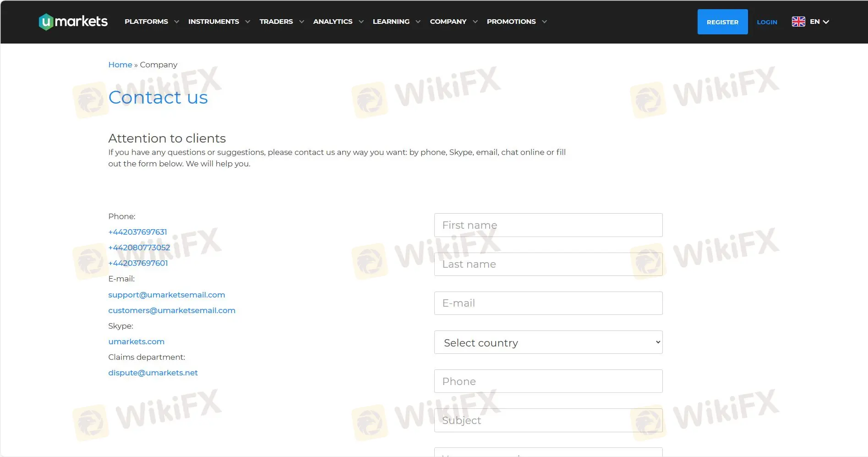
Task: Expand the Learning chevron arrow
Action: pyautogui.click(x=418, y=22)
